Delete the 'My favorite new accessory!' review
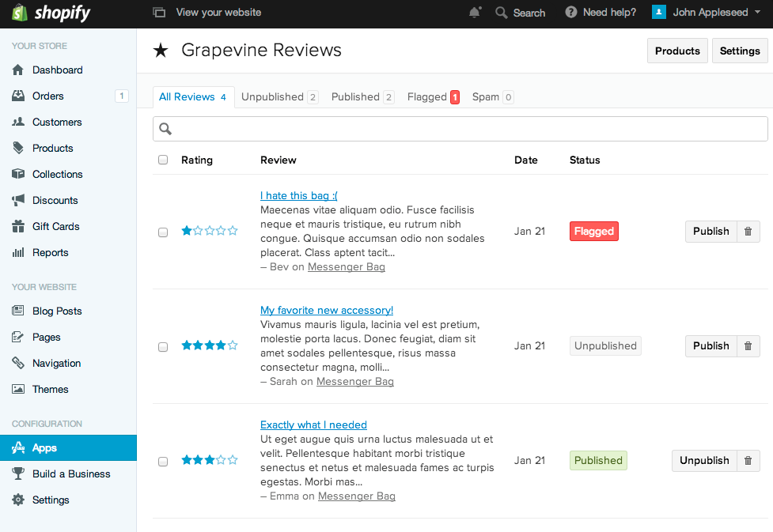The image size is (773, 532). [748, 345]
